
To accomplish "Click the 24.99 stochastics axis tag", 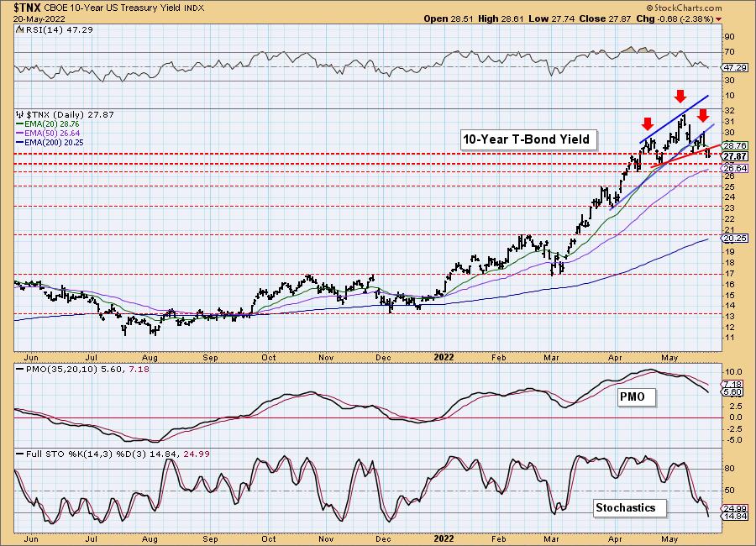I will 734,509.
